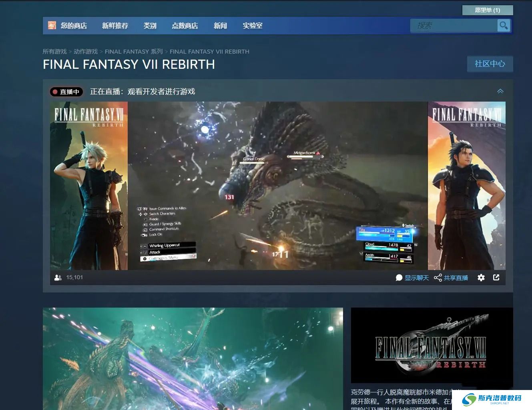Open the FINAL FANTASY 系列 breadcrumb link
This screenshot has height=410, width=532.
tap(133, 52)
